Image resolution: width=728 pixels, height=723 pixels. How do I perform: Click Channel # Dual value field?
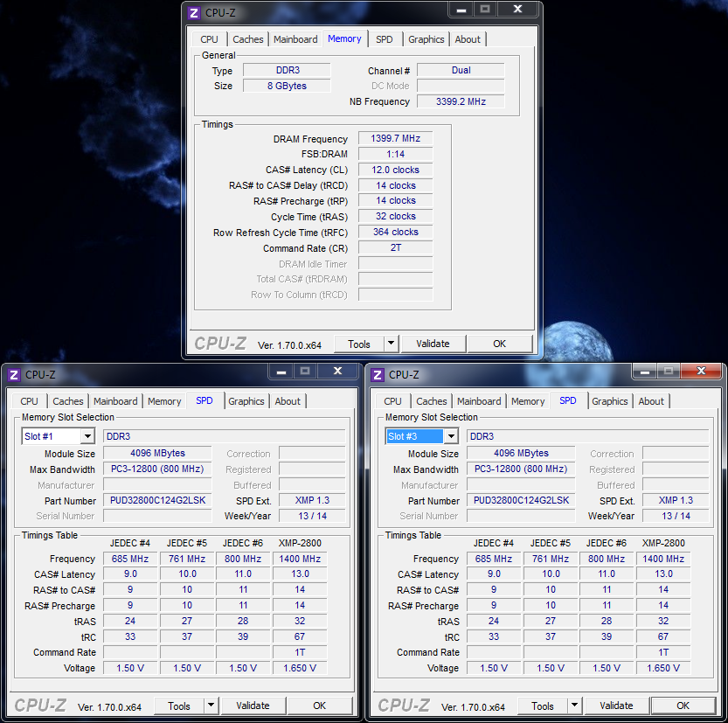[461, 70]
